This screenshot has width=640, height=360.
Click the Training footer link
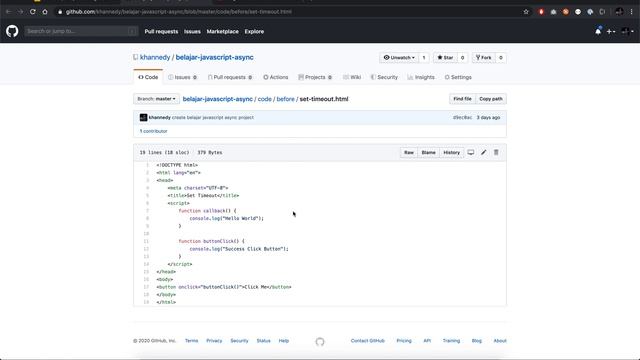[x=451, y=340]
